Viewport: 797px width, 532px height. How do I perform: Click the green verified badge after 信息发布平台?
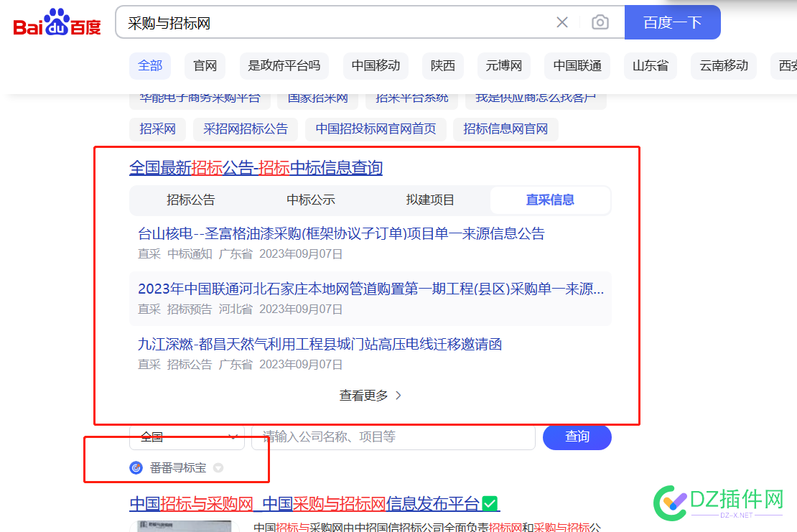point(490,503)
